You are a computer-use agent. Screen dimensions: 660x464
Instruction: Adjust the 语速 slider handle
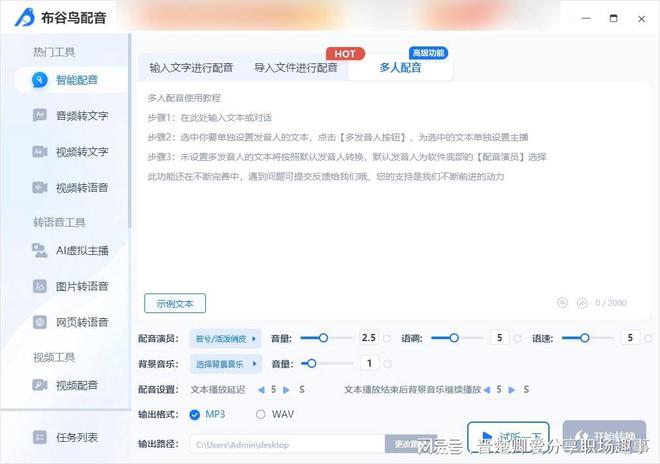(585, 338)
